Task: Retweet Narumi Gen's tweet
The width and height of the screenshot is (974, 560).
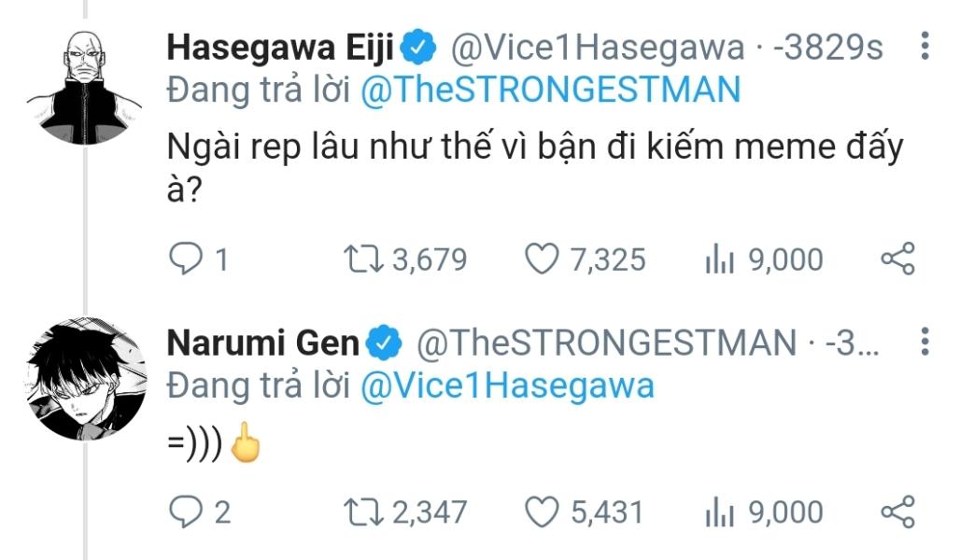Action: (x=405, y=512)
